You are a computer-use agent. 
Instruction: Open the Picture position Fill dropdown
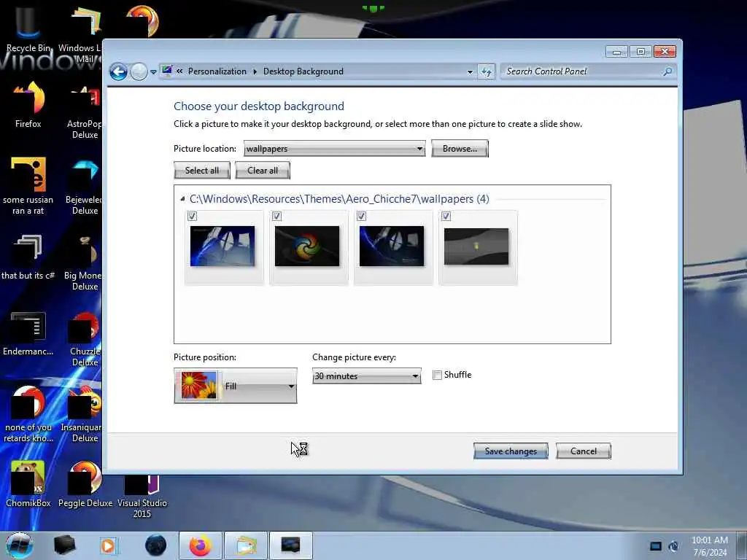(x=236, y=386)
